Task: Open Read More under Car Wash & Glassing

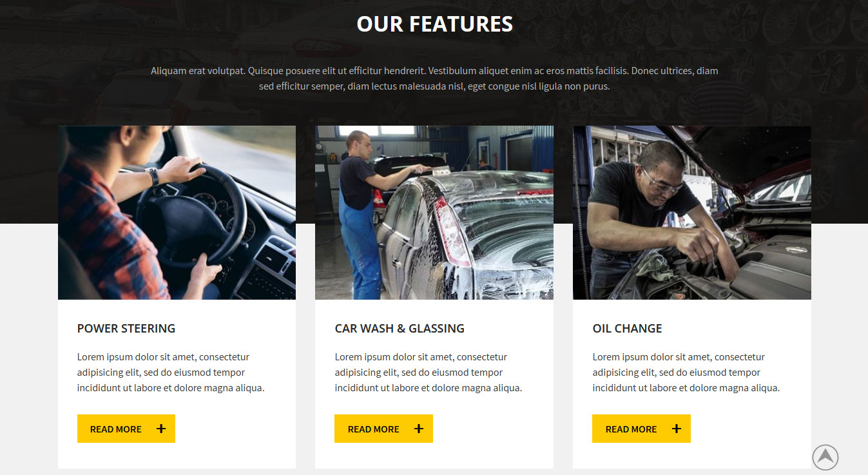Action: pos(383,429)
